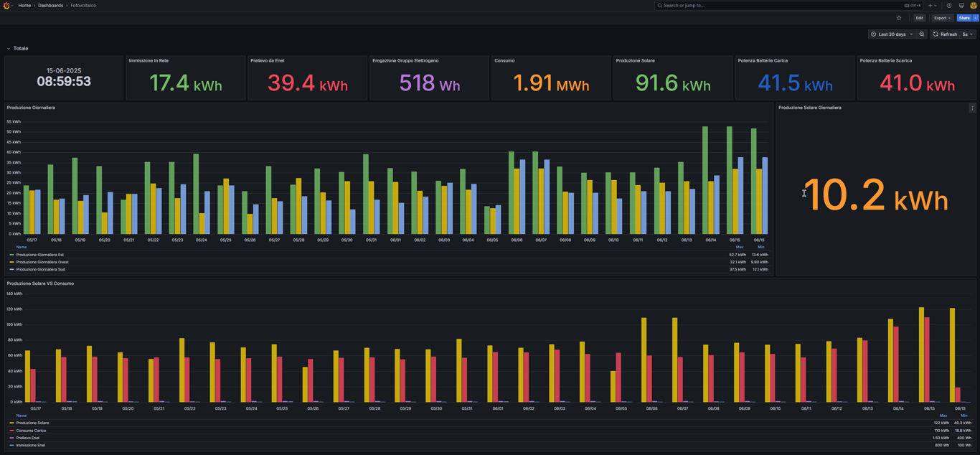The width and height of the screenshot is (980, 455).
Task: Open the help question mark icon
Action: click(949, 6)
